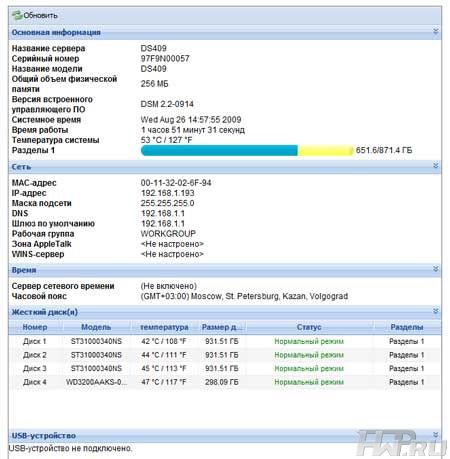Image resolution: width=450 pixels, height=459 pixels.
Task: Click the Разделы 1 usage progress bar
Action: [247, 150]
